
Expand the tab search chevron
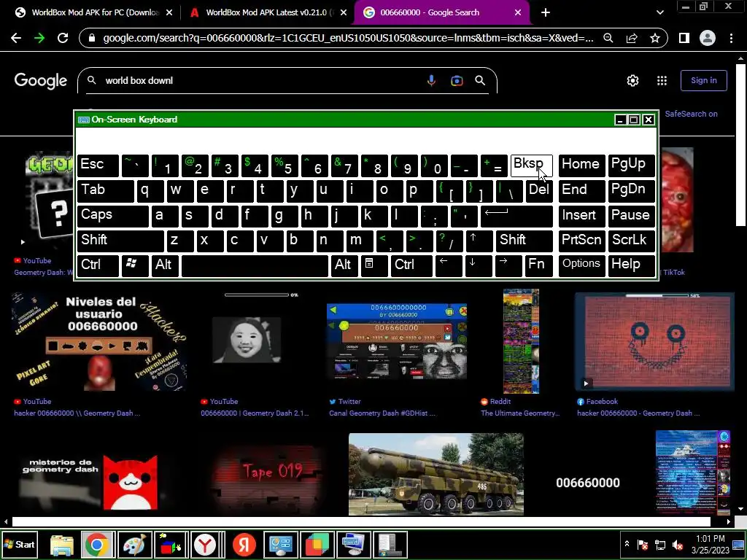tap(659, 12)
